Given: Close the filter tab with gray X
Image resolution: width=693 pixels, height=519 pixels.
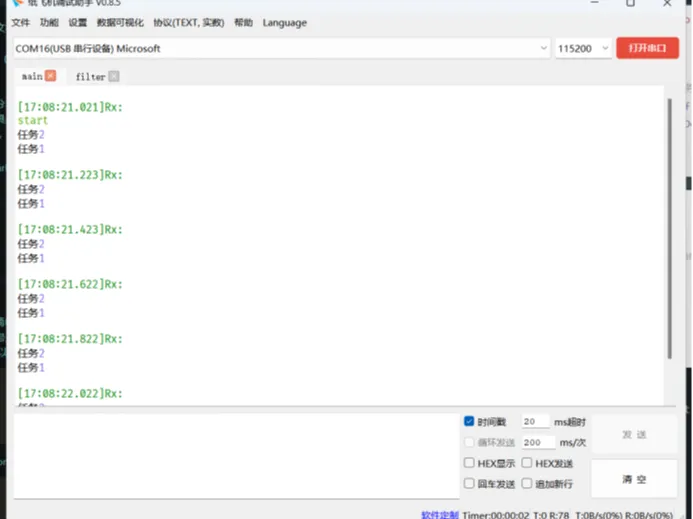Looking at the screenshot, I should [x=114, y=76].
